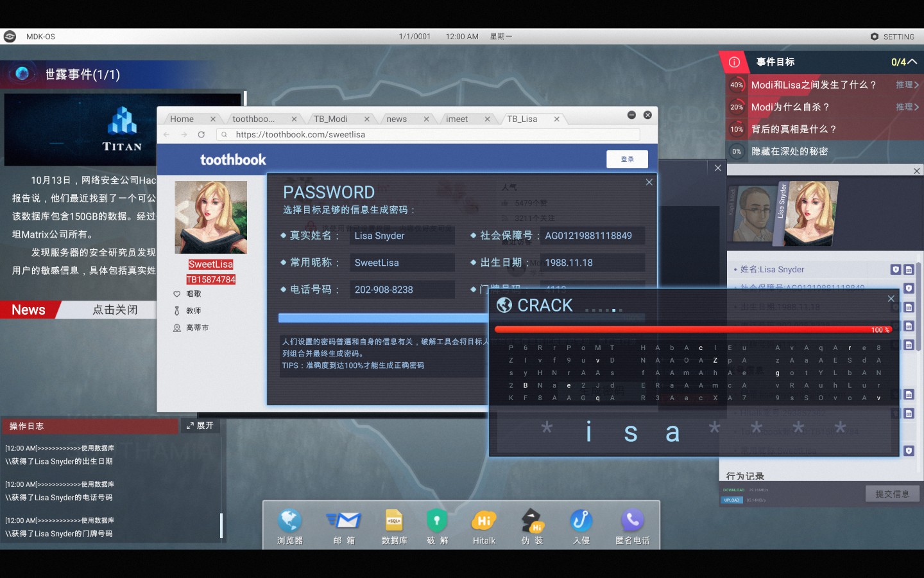
Task: Open the 数据库 SQL database tool
Action: click(394, 521)
